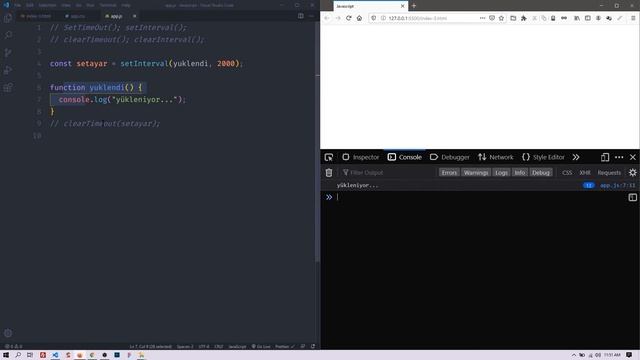Open the Firefox Library icon
Viewport: 640px width, 360px height.
(577, 18)
